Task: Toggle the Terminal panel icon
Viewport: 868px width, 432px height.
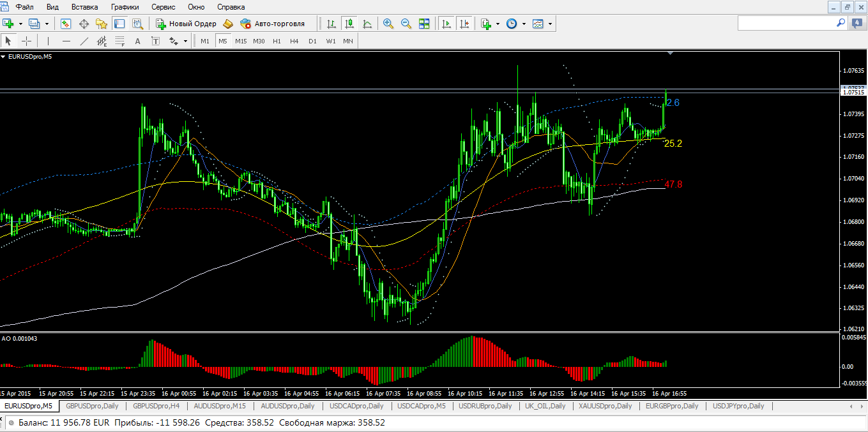Action: point(119,24)
